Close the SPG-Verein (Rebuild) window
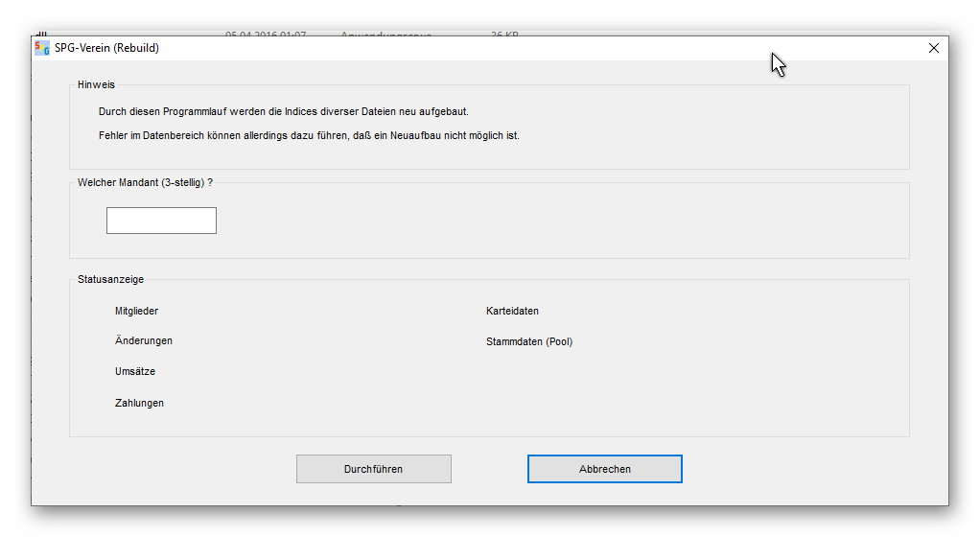 [x=933, y=48]
